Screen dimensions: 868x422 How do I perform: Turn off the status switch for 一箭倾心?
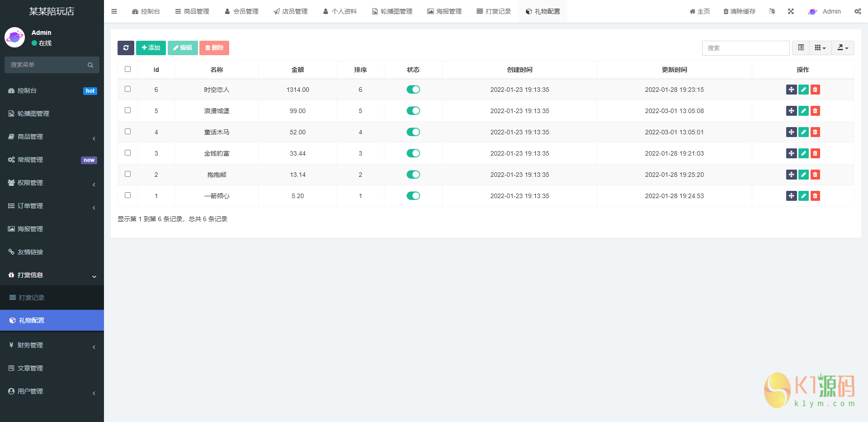point(413,196)
